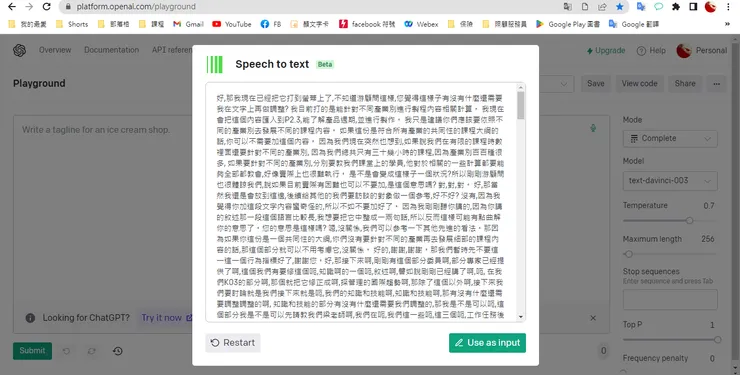Screen dimensions: 740x375
Task: Click the token count 0 badge
Action: (x=603, y=350)
